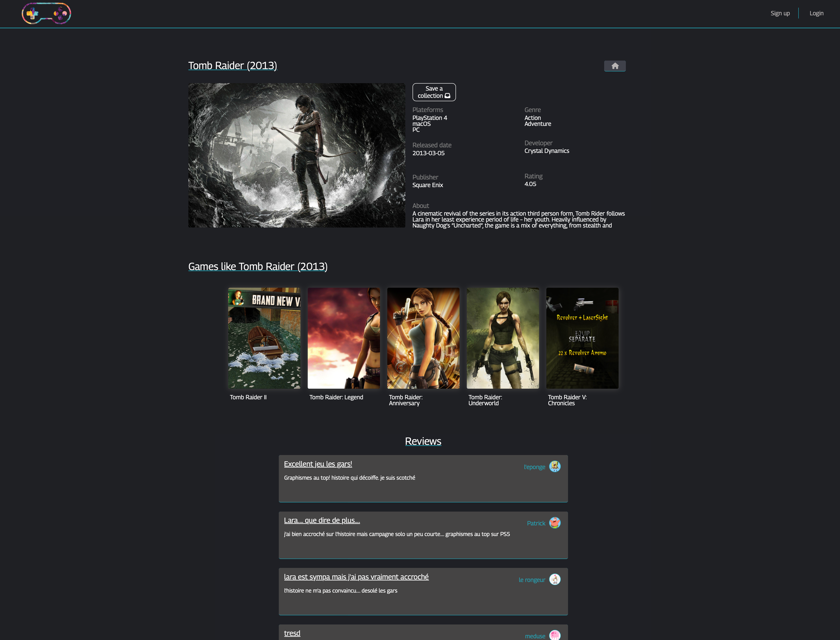Open the Reviews section heading
The height and width of the screenshot is (640, 840).
coord(423,441)
